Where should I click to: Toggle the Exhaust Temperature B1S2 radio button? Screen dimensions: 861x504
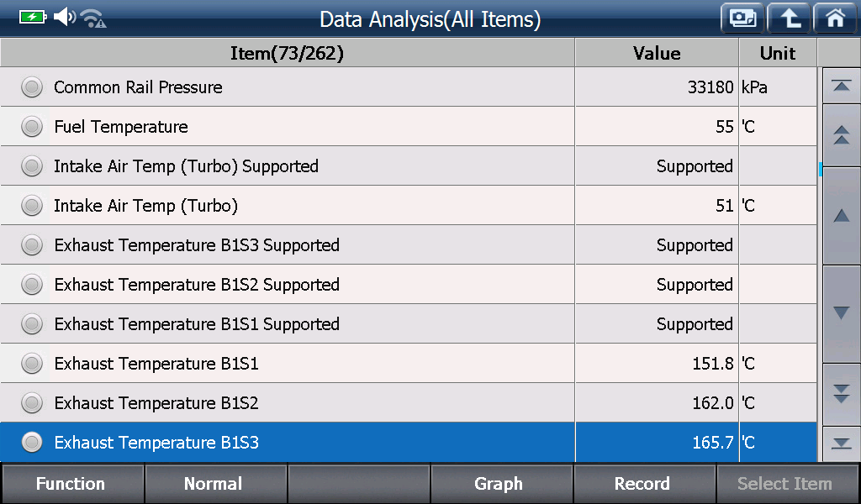32,403
